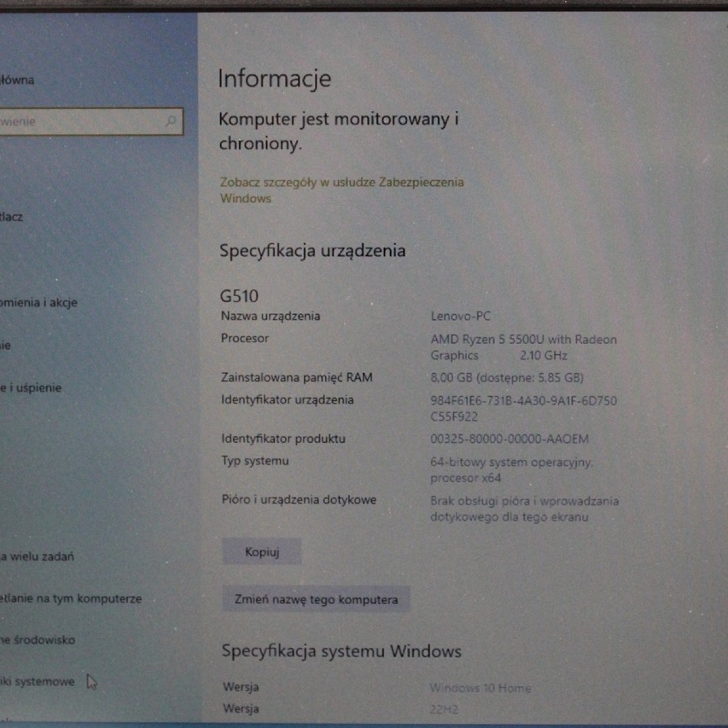Click the Pióro i urządzenia dotykowe label

tap(299, 499)
